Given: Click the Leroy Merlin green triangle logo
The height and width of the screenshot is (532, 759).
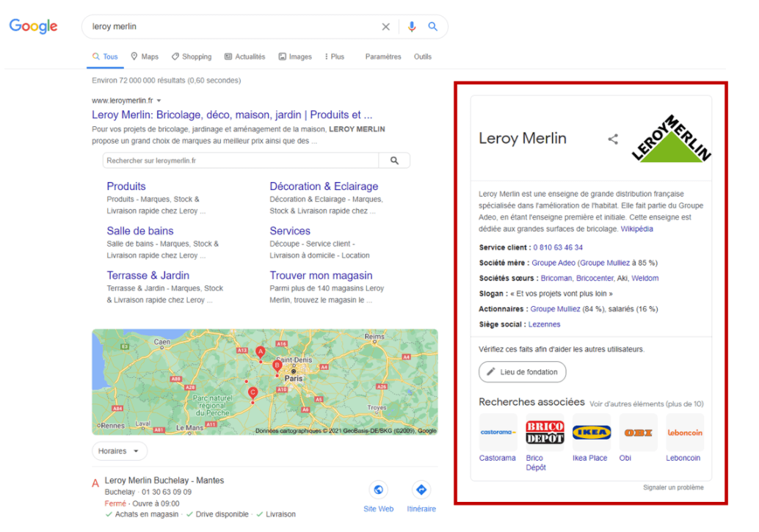Looking at the screenshot, I should pyautogui.click(x=672, y=139).
